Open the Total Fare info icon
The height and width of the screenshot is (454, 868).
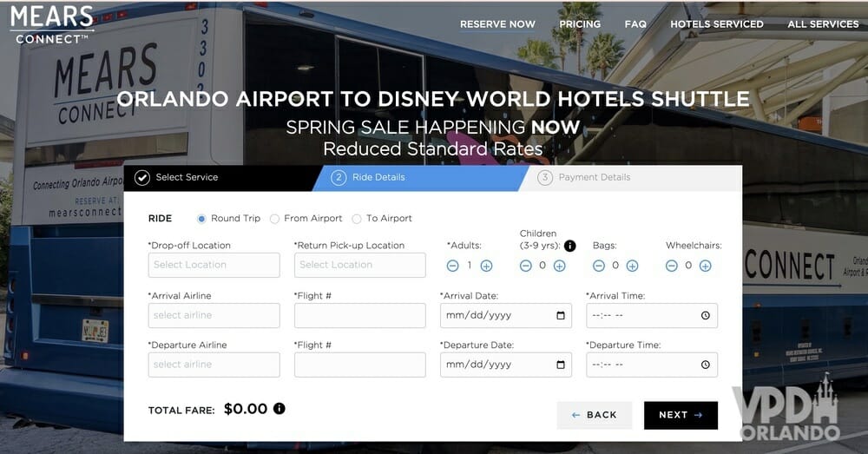(x=279, y=409)
